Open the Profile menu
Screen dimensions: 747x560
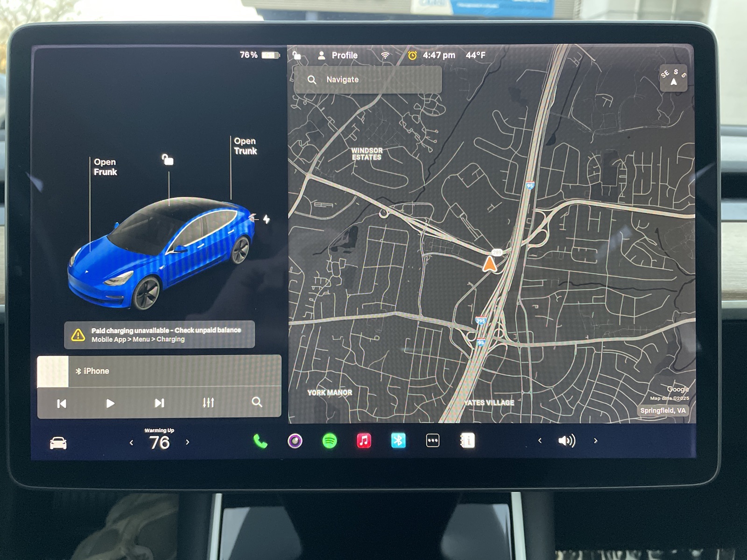(338, 56)
